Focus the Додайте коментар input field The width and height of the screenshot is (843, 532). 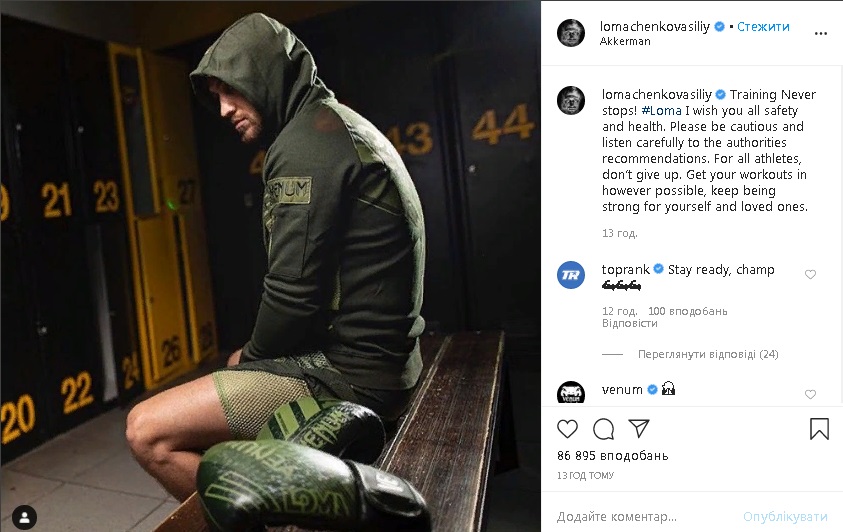(x=645, y=517)
